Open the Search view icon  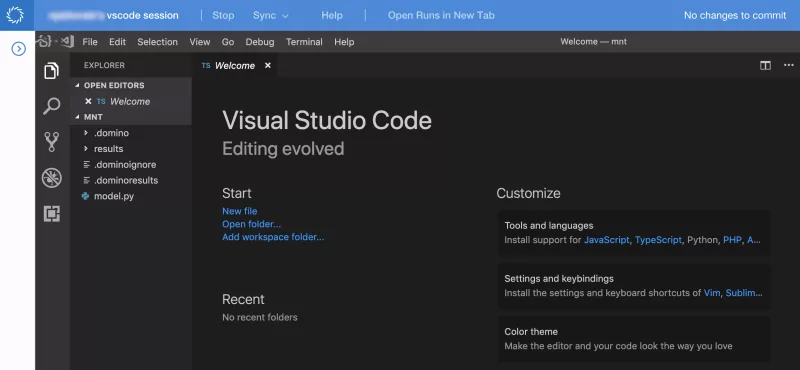point(52,106)
